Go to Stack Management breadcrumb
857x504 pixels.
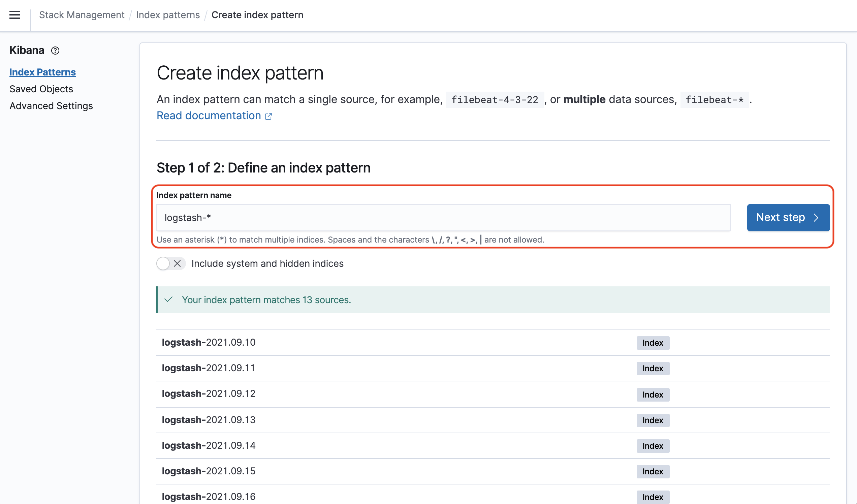82,15
